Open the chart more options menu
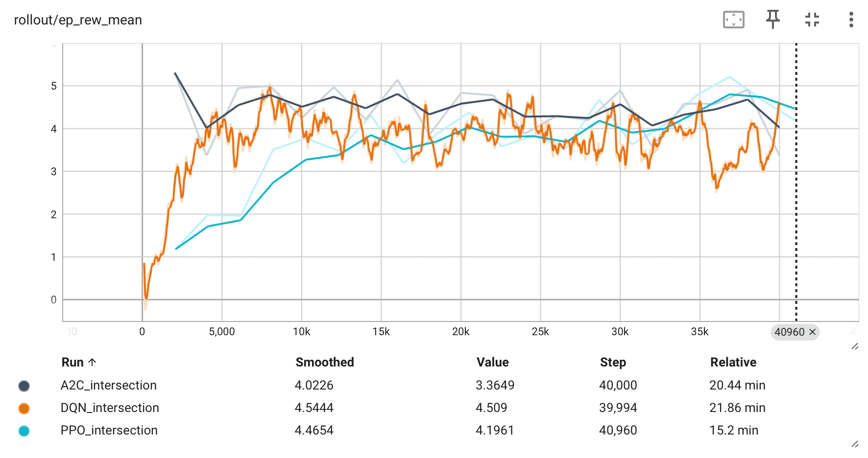 (851, 20)
